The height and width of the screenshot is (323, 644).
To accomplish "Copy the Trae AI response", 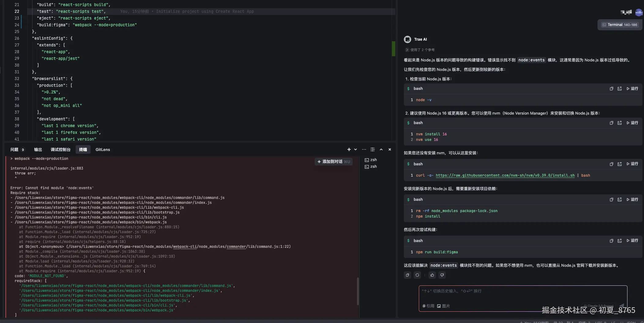I will pos(408,275).
